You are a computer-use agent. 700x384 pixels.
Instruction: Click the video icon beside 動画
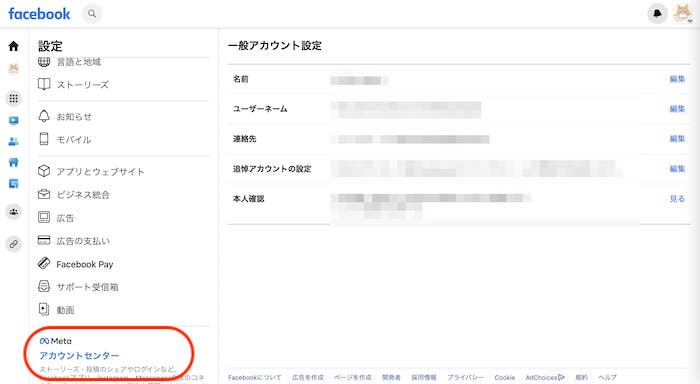click(44, 309)
